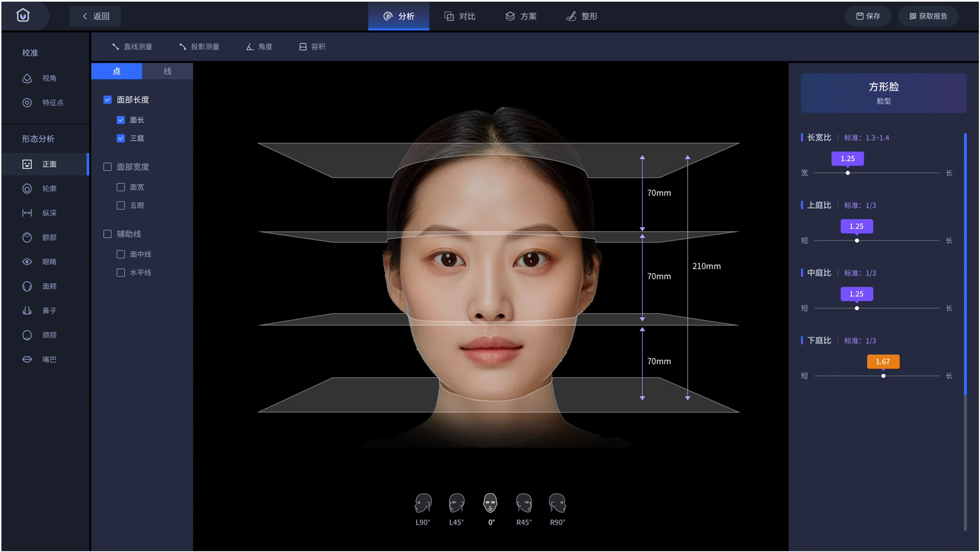980x552 pixels.
Task: Switch to L45° head view thumbnail
Action: pyautogui.click(x=456, y=503)
